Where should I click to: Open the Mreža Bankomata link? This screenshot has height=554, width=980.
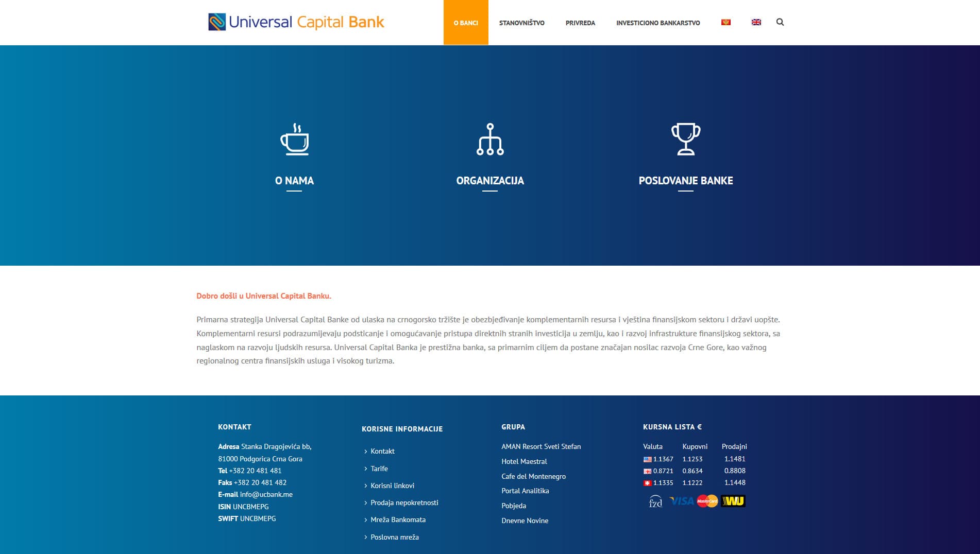pyautogui.click(x=398, y=520)
